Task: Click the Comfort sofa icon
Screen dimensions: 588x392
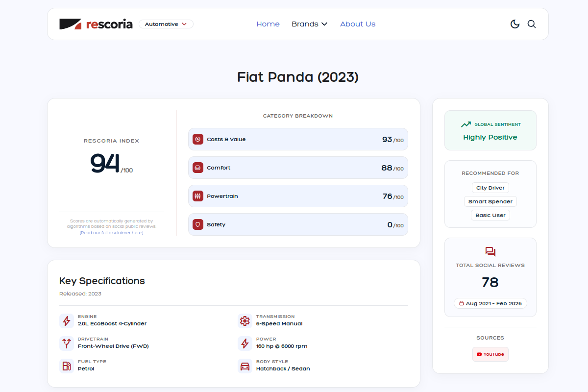Action: pos(198,168)
